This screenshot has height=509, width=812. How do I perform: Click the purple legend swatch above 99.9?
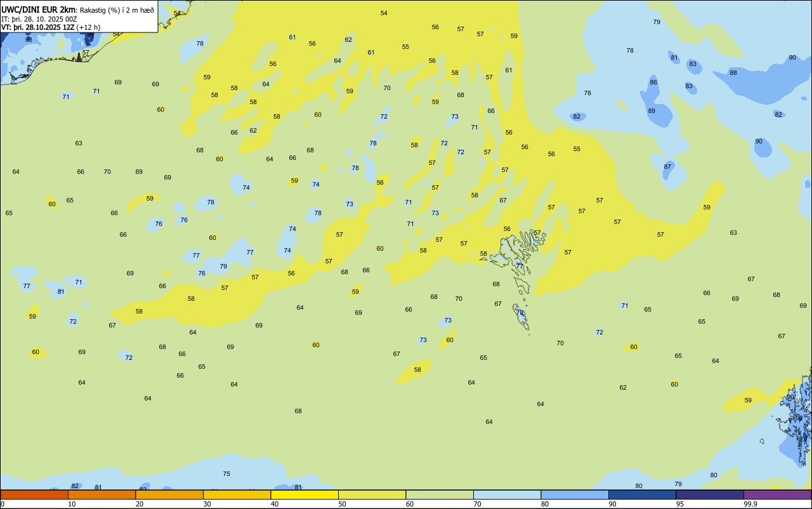click(x=777, y=494)
